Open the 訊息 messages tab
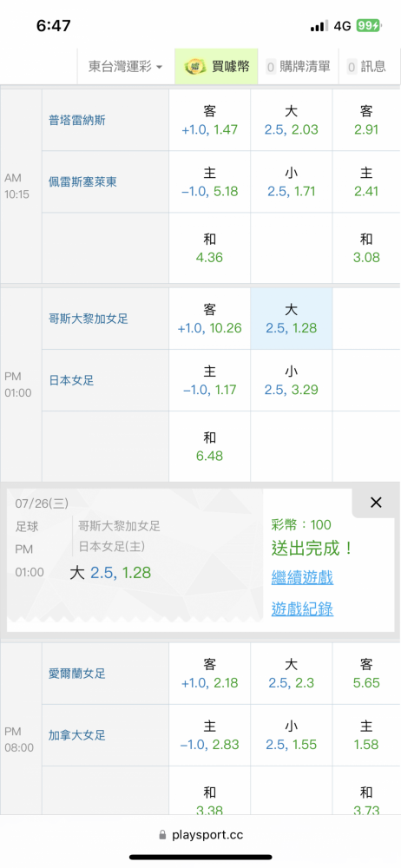The width and height of the screenshot is (401, 868). click(x=366, y=67)
